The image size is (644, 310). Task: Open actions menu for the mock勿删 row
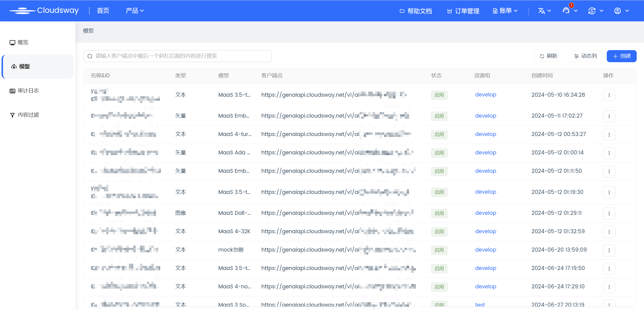[609, 250]
